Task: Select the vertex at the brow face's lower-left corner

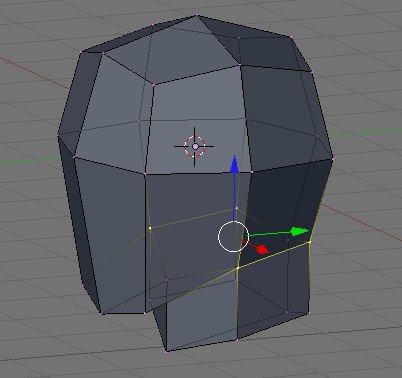Action: (x=145, y=174)
